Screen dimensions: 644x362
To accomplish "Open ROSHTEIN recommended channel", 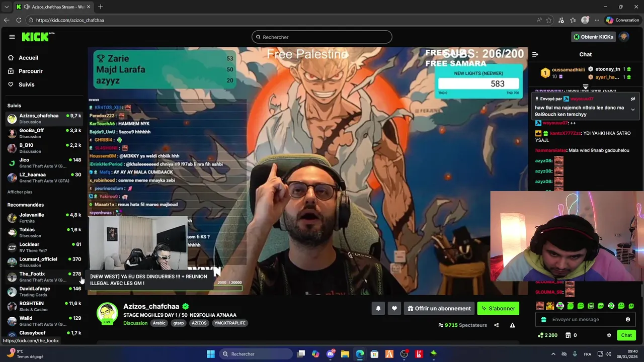I will (x=44, y=306).
